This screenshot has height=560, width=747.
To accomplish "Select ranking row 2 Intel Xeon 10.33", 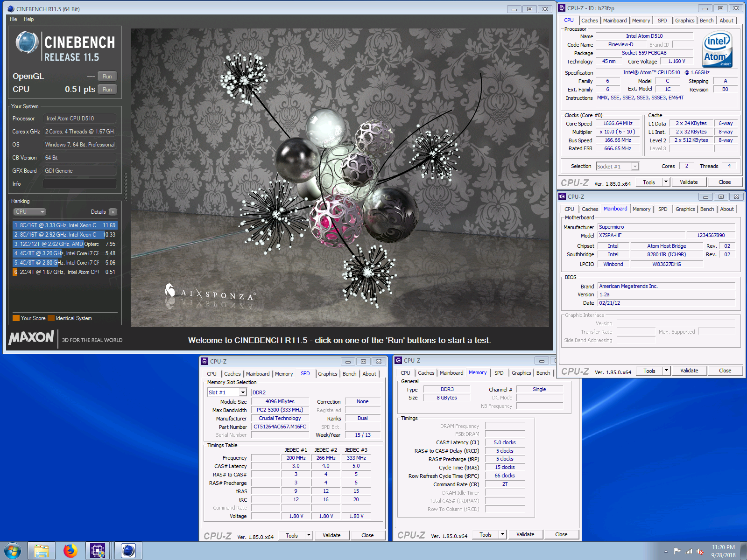I will [x=65, y=235].
